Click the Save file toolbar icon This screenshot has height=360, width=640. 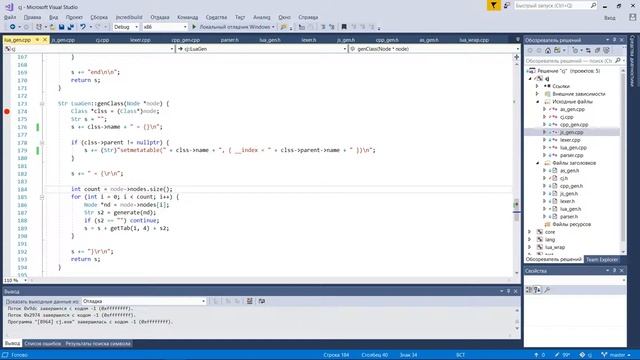click(x=62, y=27)
